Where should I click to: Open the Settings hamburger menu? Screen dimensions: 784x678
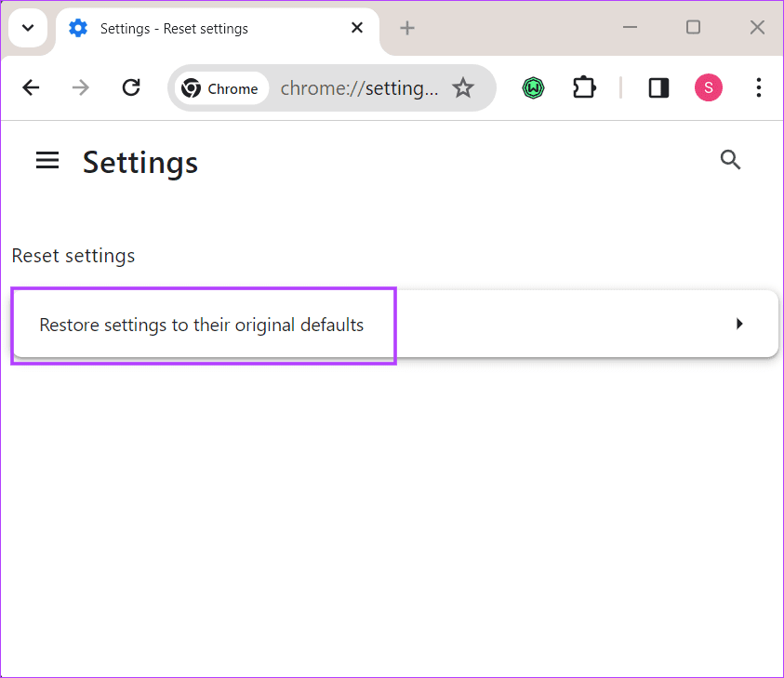pos(47,160)
